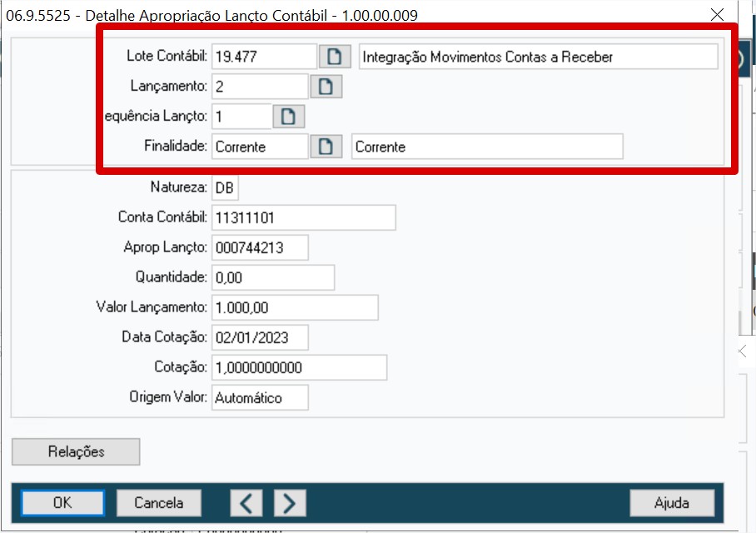Collapse panel arrow in the background window
The height and width of the screenshot is (533, 756).
point(743,351)
